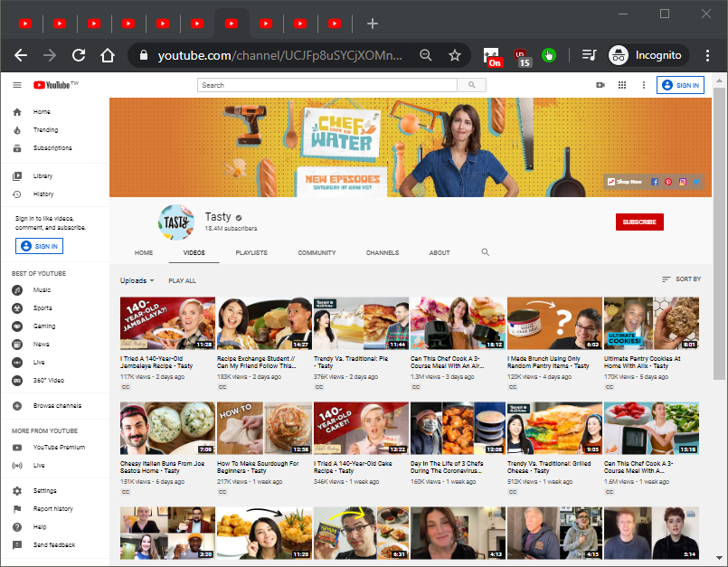Click the zoom magnifier in address bar
Viewport: 728px width, 567px height.
point(425,56)
